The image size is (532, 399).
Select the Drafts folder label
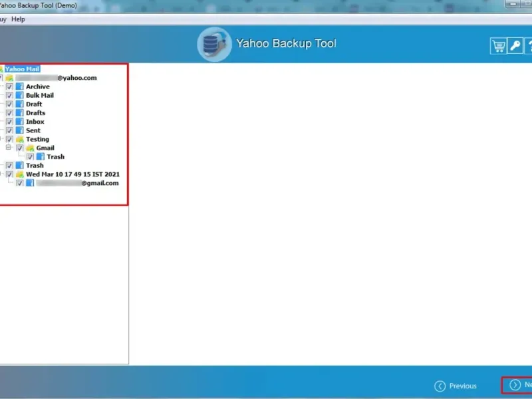point(36,113)
